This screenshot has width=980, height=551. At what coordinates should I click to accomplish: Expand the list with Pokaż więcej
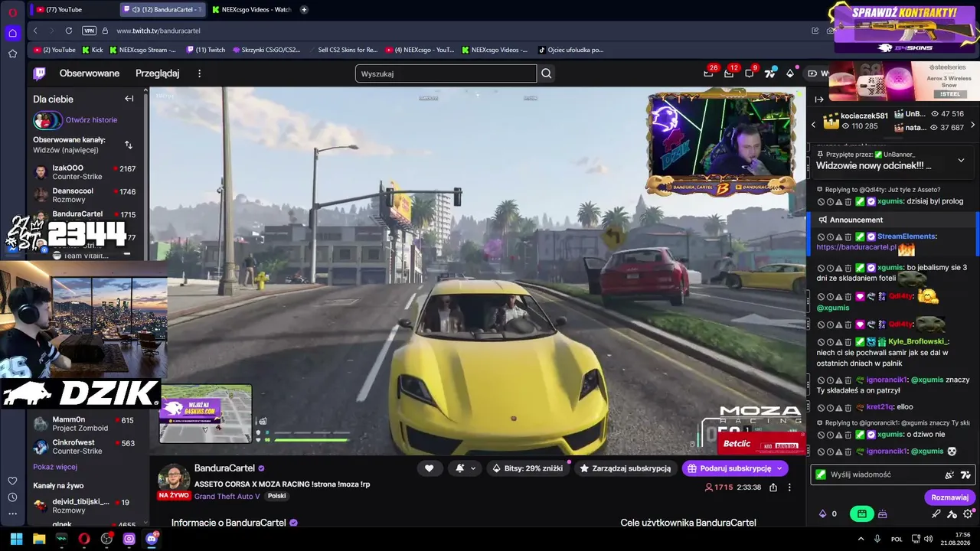pos(55,467)
